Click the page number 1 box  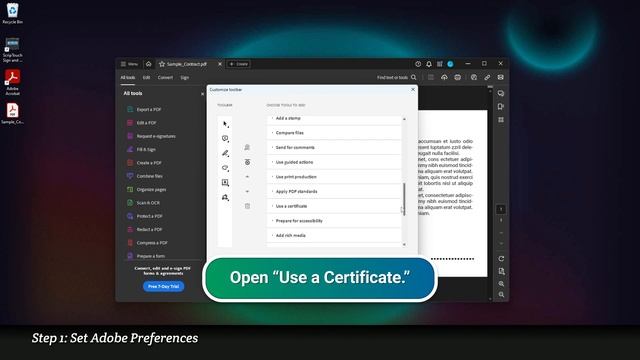pos(501,209)
